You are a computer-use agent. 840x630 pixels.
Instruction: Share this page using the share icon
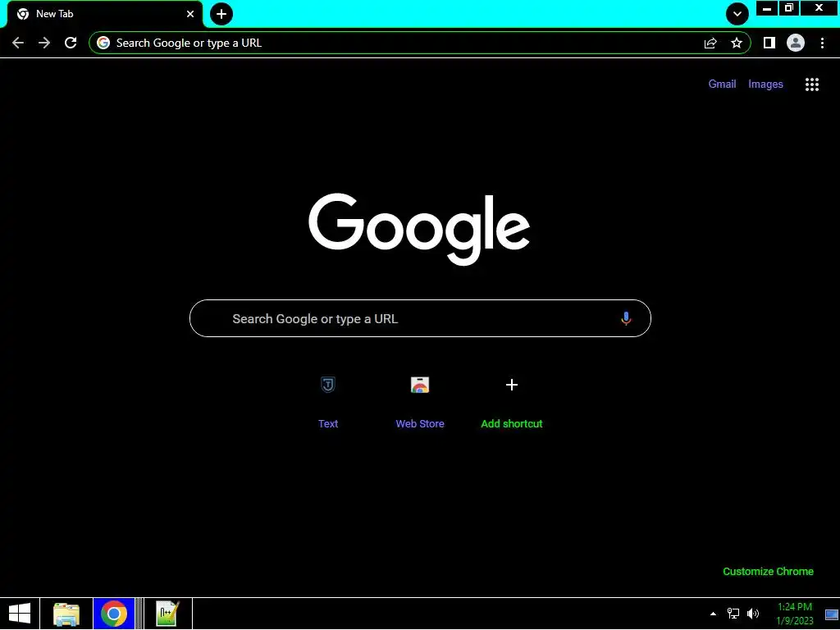point(710,43)
